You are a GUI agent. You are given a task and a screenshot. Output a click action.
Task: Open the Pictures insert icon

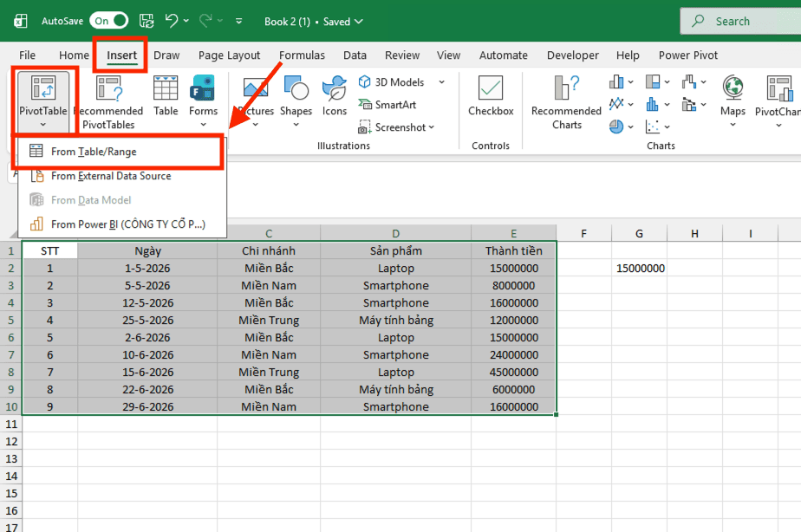256,88
